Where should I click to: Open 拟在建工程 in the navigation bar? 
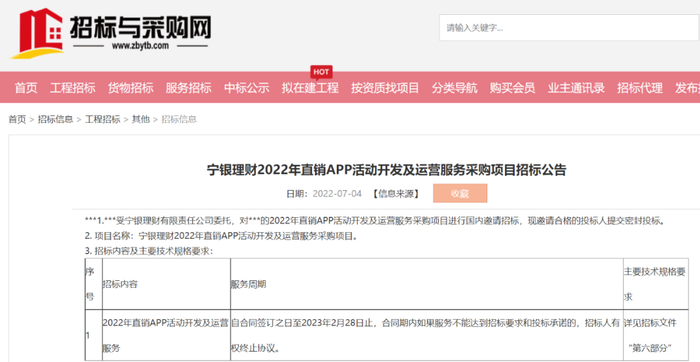(x=310, y=88)
